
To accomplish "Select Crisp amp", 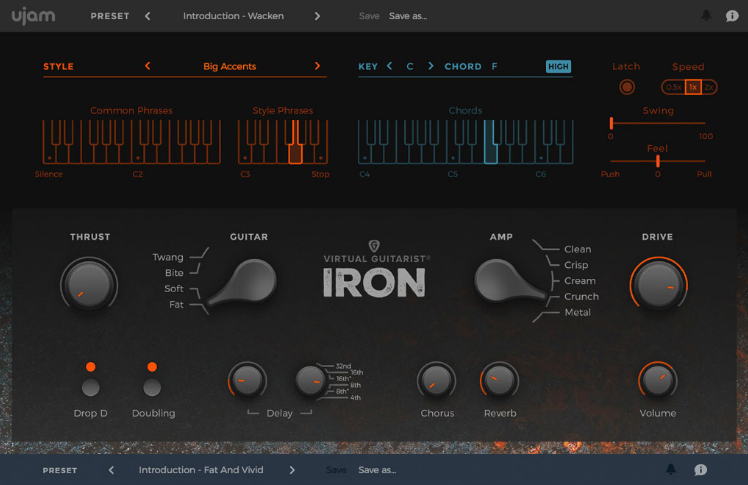I will click(x=576, y=265).
